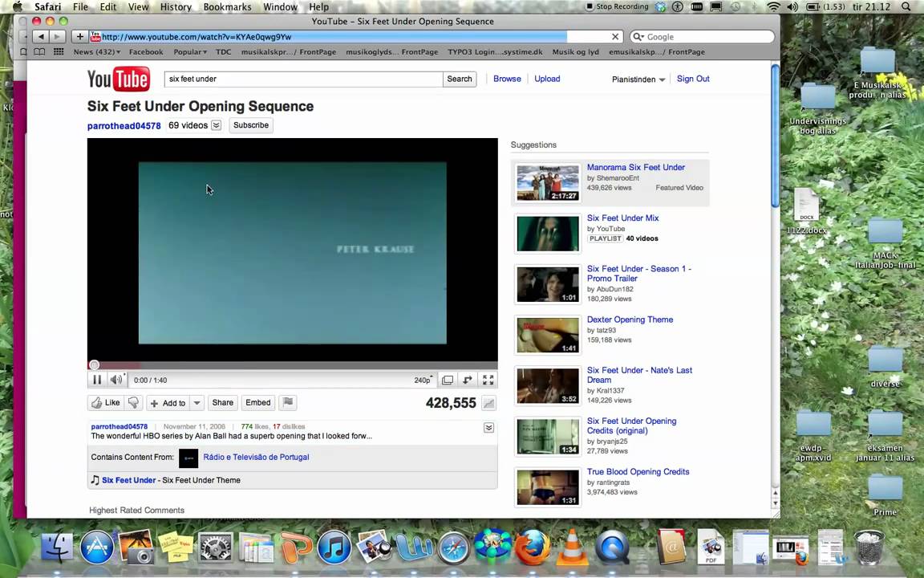Image resolution: width=924 pixels, height=578 pixels.
Task: Open Firefox from the Dock
Action: (533, 546)
